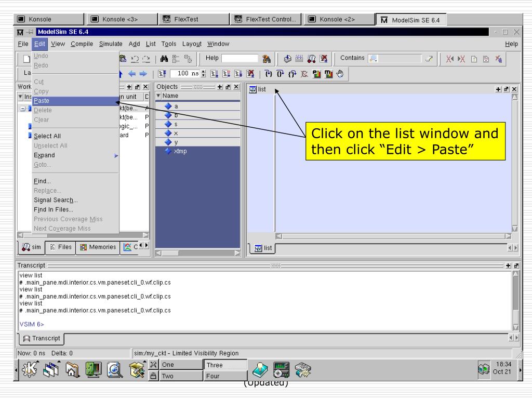Click the 18:34 clock in system tray

[x=503, y=364]
